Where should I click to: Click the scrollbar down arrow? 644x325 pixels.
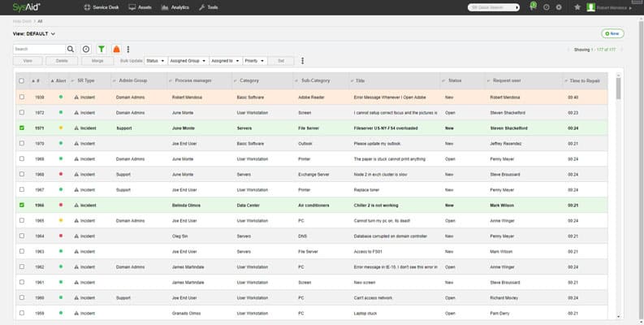619,317
